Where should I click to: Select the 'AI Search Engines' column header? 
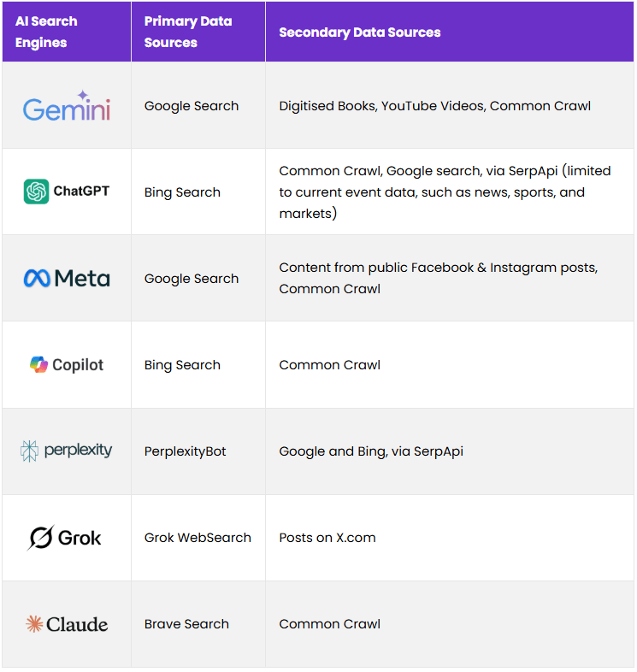(x=46, y=32)
